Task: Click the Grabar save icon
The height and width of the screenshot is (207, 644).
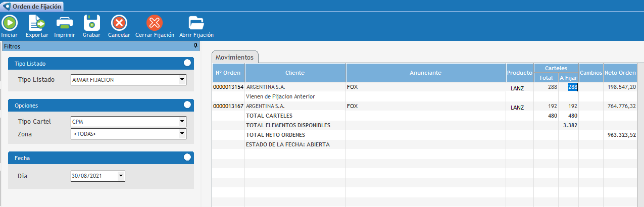Action: click(x=91, y=23)
